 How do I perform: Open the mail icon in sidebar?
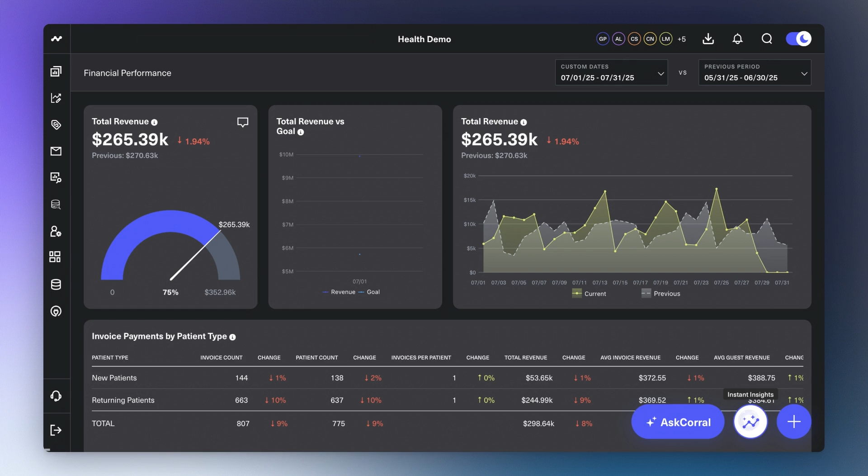56,151
